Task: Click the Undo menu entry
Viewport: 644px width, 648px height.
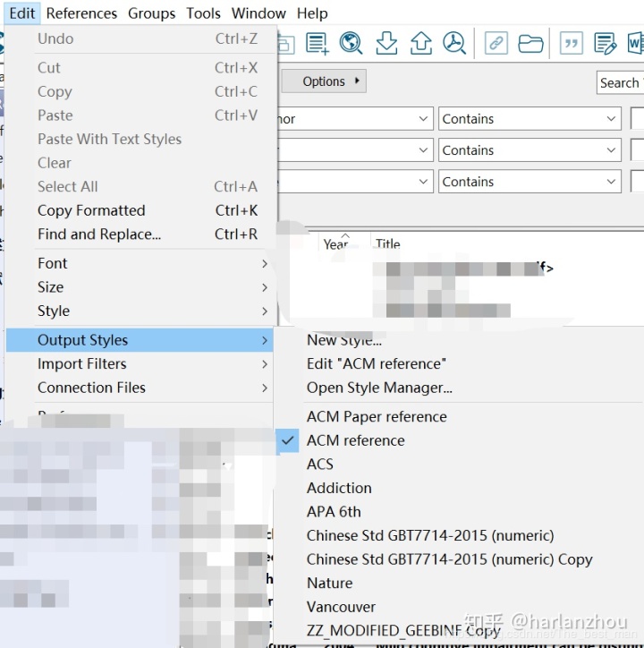Action: 140,38
